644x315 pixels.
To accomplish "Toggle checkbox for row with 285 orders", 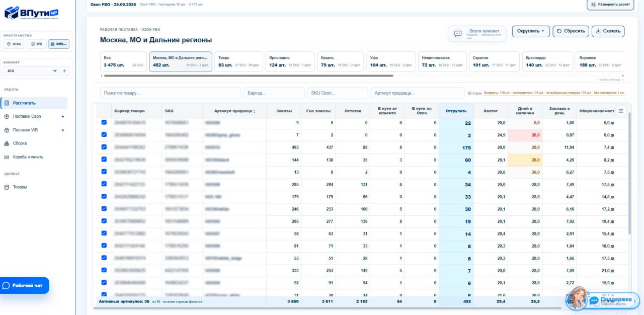I will pyautogui.click(x=104, y=184).
